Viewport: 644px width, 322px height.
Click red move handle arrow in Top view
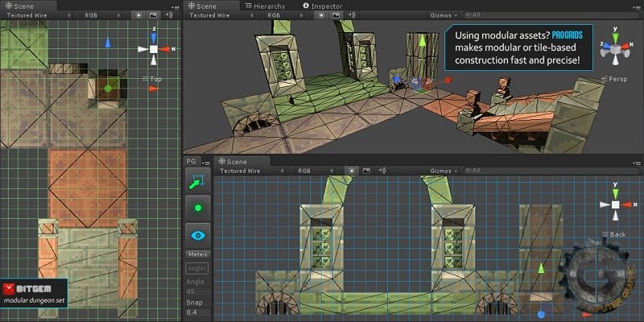coord(154,89)
